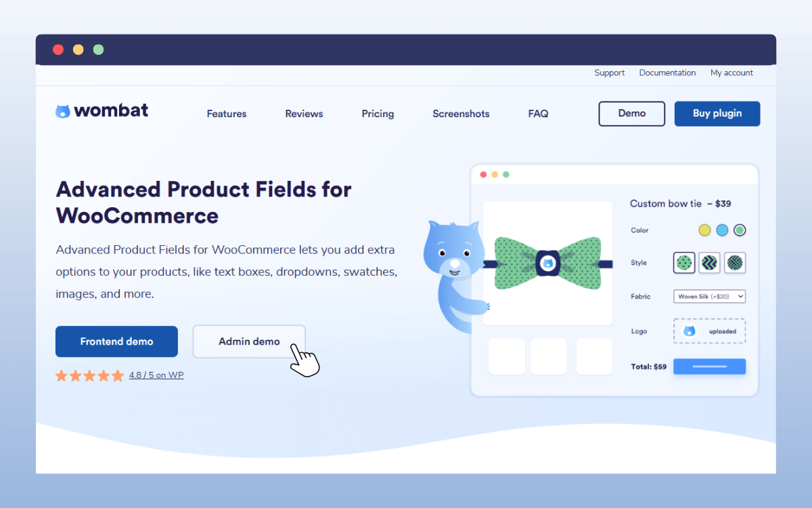Choose the green color option

coord(740,230)
